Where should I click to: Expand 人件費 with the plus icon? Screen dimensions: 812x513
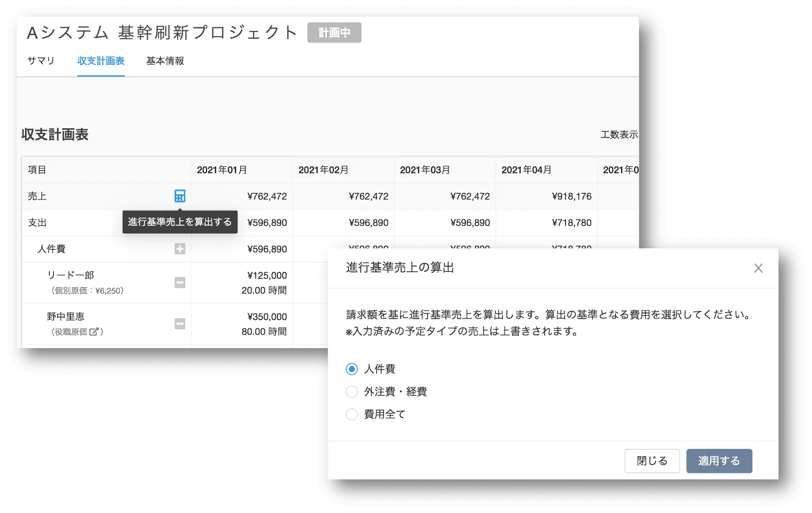coord(180,249)
